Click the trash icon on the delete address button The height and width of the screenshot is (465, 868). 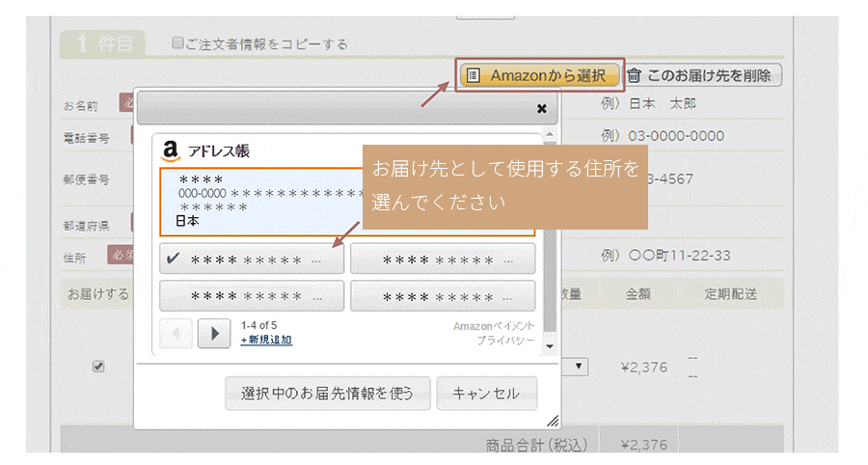pos(634,75)
